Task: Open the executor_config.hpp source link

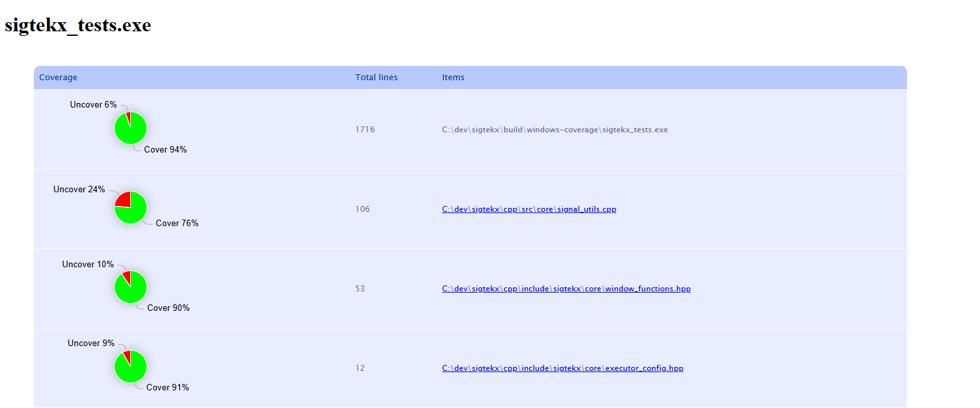Action: [x=563, y=368]
